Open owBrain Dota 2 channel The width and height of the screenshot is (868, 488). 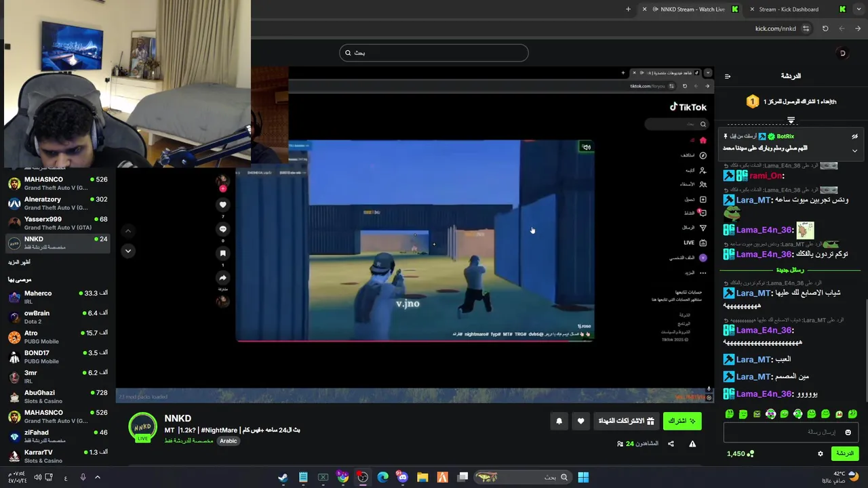pos(58,317)
